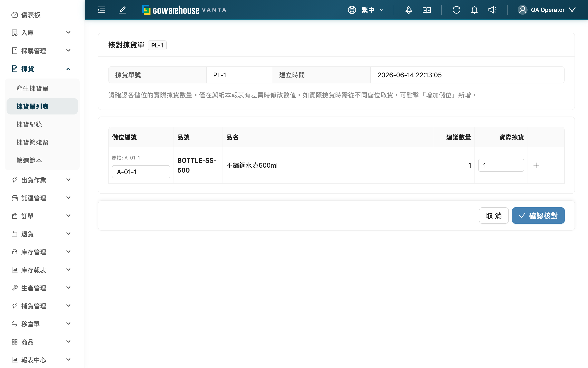Screen dimensions: 588x368
Task: Click the speaker announcement icon
Action: click(492, 10)
